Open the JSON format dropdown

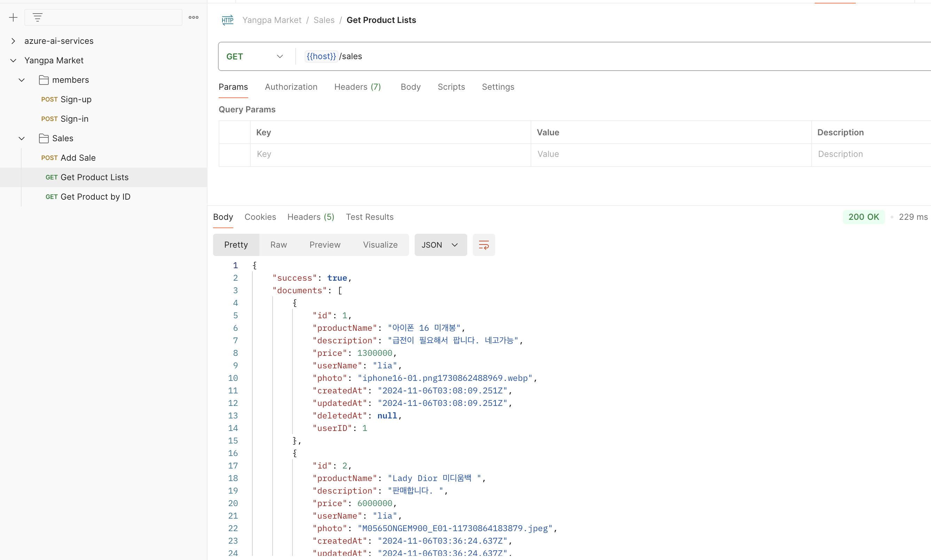pyautogui.click(x=440, y=245)
